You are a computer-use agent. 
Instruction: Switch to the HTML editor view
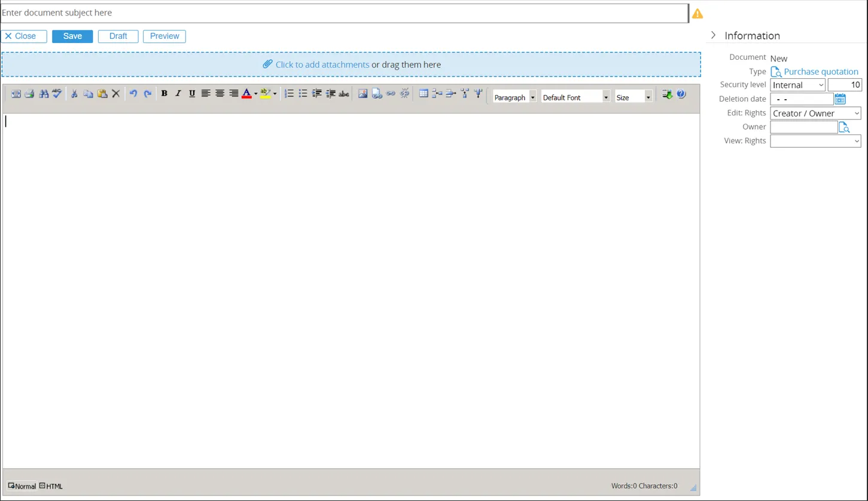tap(51, 486)
